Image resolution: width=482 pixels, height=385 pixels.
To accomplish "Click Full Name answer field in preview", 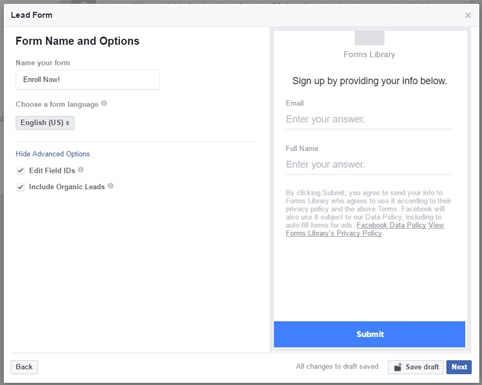I will click(x=369, y=165).
